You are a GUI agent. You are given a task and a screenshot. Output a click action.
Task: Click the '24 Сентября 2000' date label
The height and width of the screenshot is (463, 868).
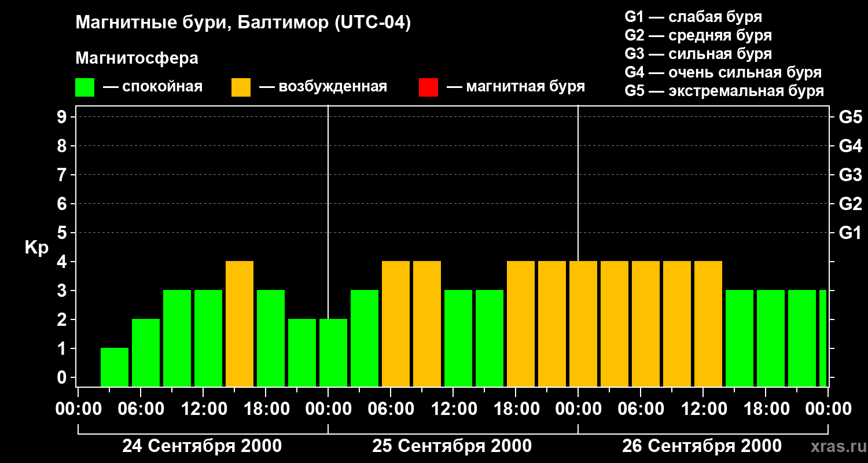pos(202,446)
